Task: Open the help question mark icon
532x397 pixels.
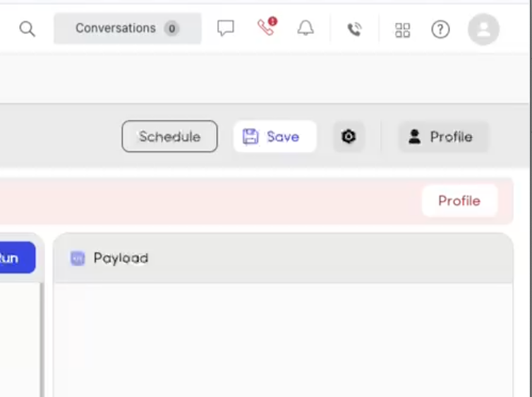Action: pyautogui.click(x=440, y=30)
